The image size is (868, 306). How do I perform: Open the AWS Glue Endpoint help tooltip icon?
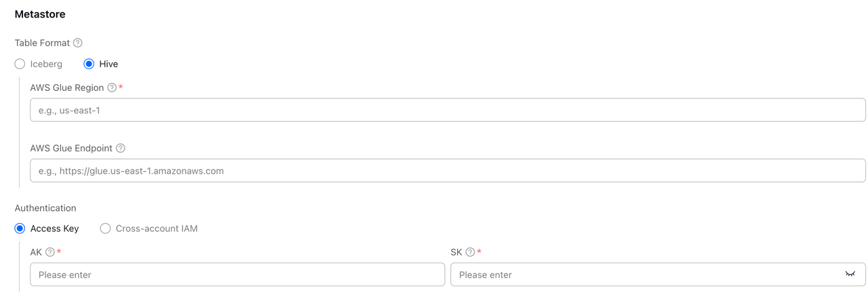[x=121, y=148]
